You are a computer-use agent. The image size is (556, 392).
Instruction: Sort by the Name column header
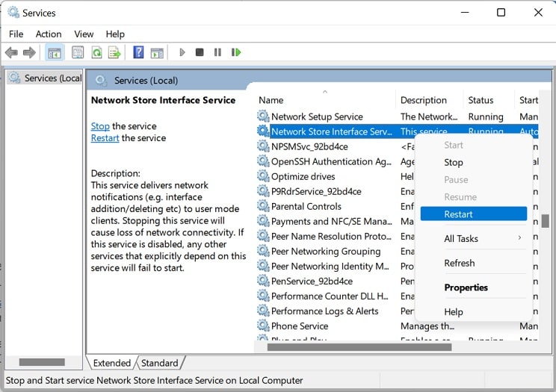click(325, 100)
